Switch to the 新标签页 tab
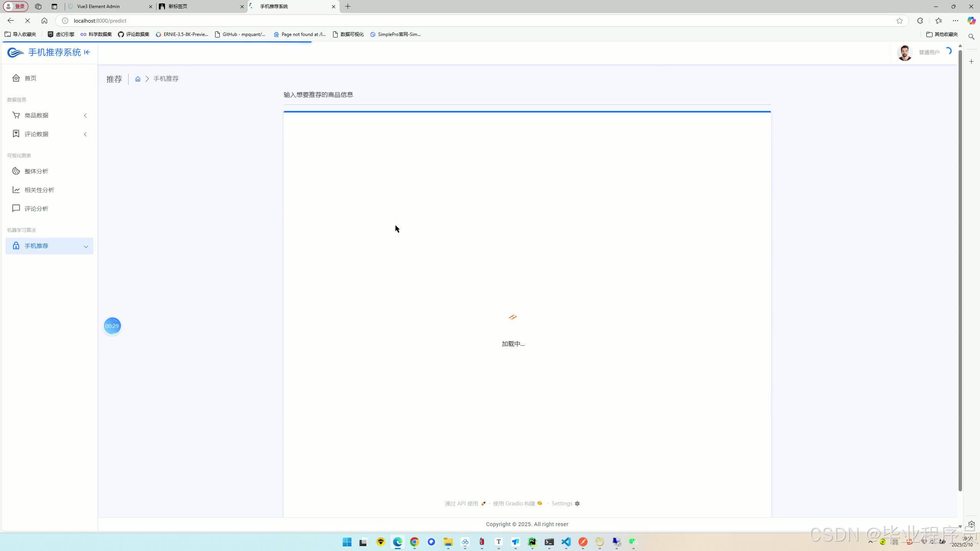The width and height of the screenshot is (980, 551). click(202, 7)
